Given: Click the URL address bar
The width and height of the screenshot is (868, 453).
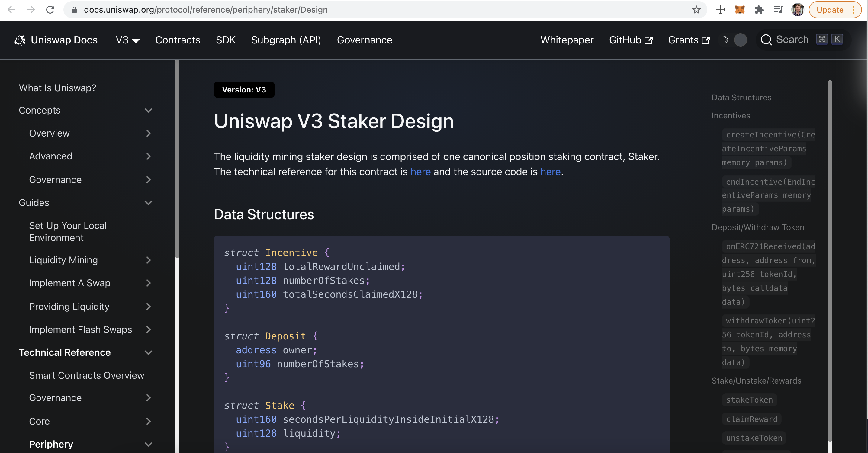Looking at the screenshot, I should [x=337, y=10].
